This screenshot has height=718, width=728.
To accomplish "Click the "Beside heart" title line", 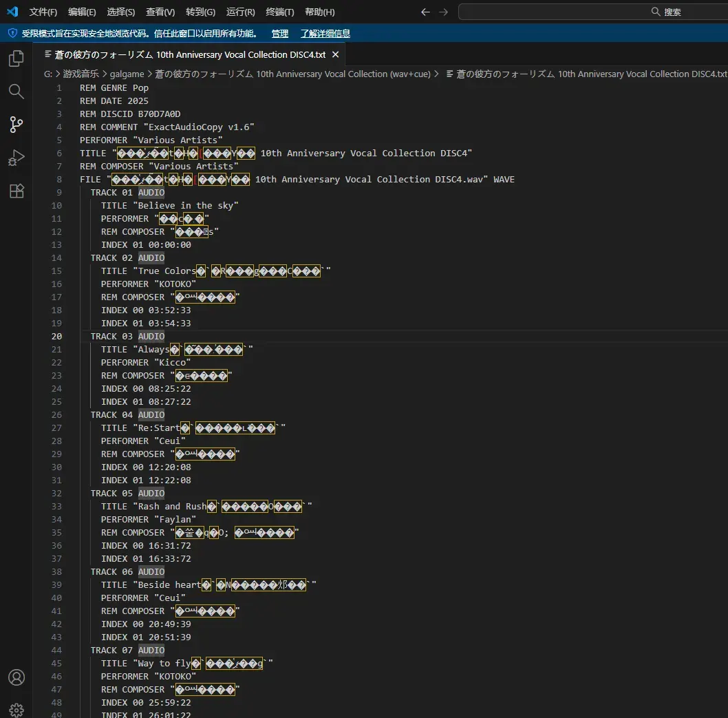I will 208,584.
